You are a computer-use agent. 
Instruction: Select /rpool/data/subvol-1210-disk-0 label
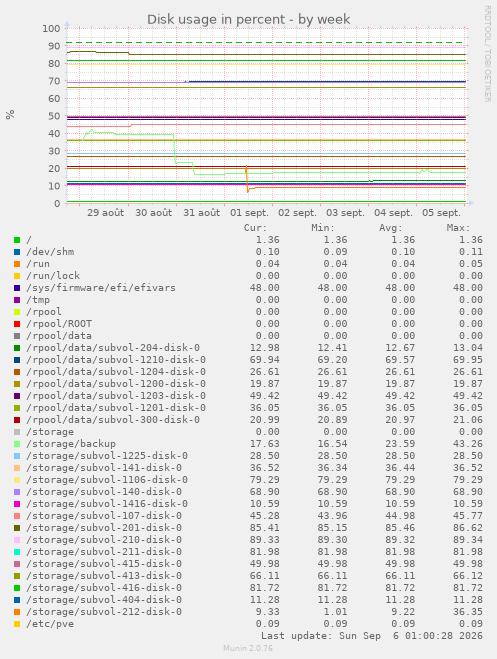click(x=116, y=360)
